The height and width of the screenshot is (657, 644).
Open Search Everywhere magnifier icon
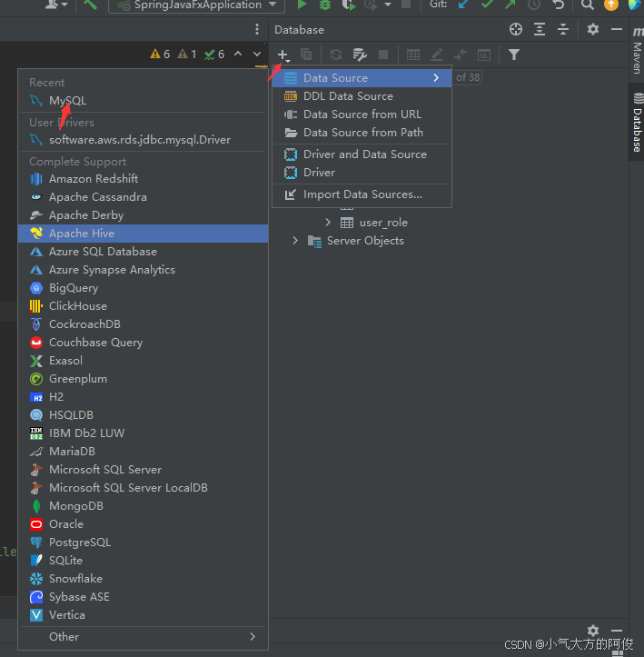588,5
